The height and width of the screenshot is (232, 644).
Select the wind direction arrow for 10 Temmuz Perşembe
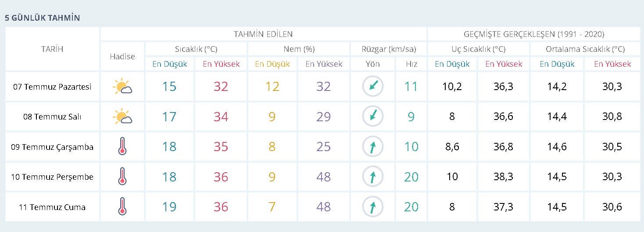point(372,177)
